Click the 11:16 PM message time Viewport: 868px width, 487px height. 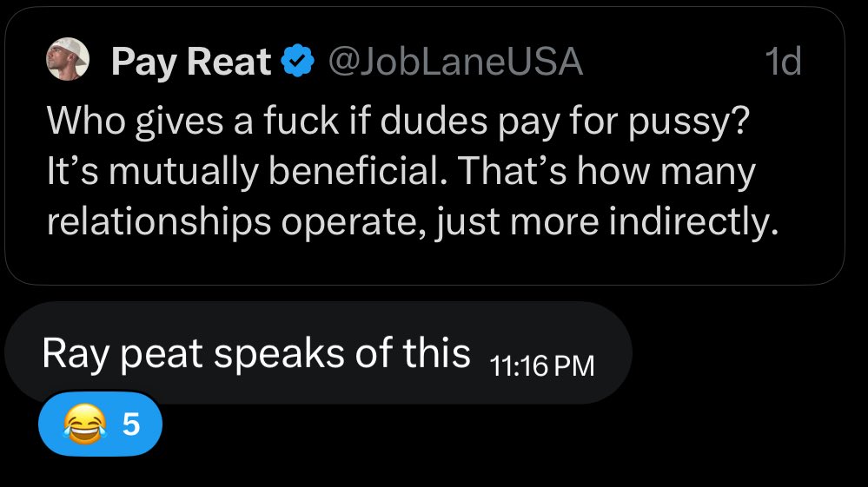coord(542,366)
